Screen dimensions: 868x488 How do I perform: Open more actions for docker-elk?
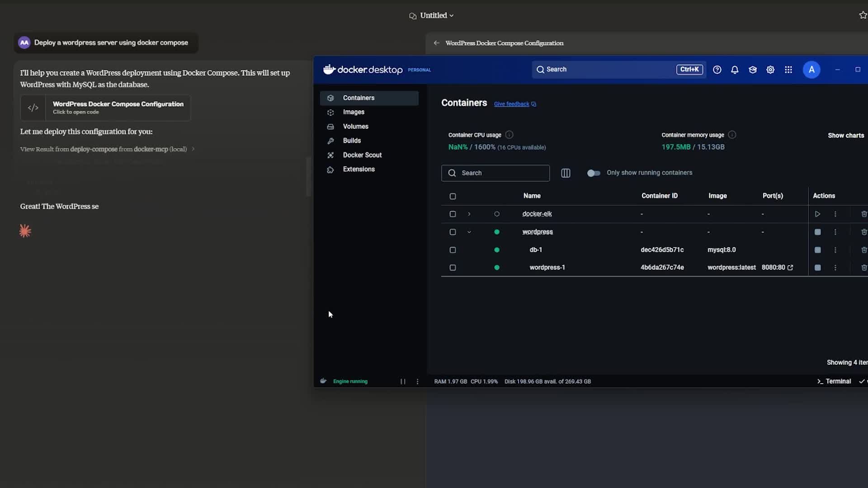(835, 214)
